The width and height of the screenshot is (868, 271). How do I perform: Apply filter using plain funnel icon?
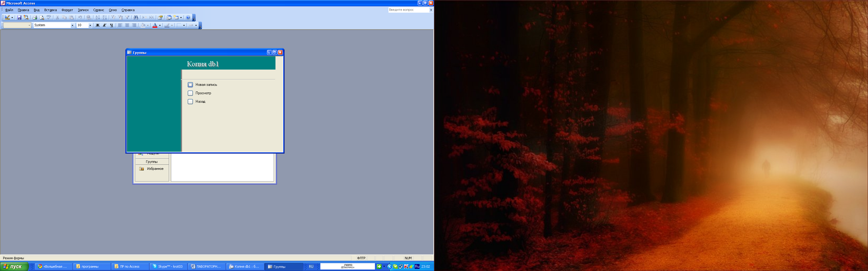127,17
